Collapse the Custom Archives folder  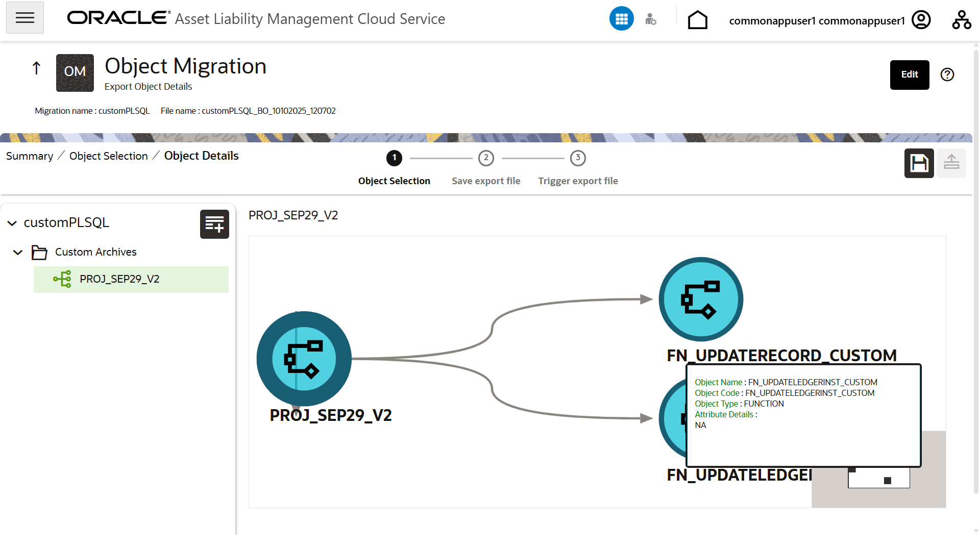18,253
